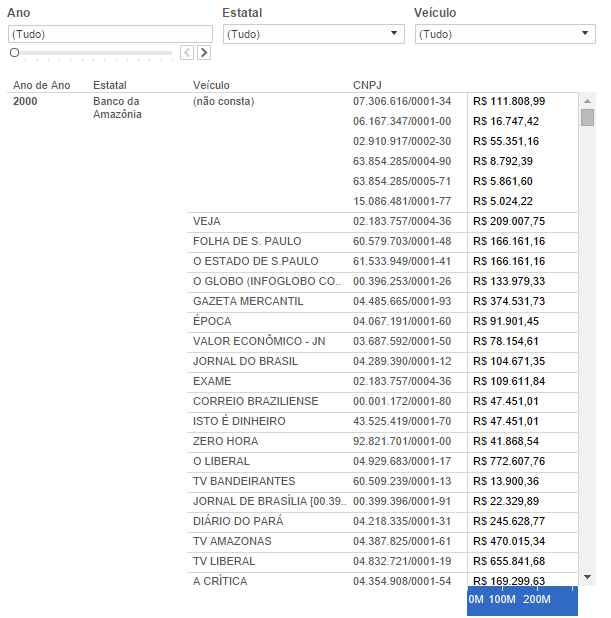Open the Veículo filter dropdown

(505, 34)
